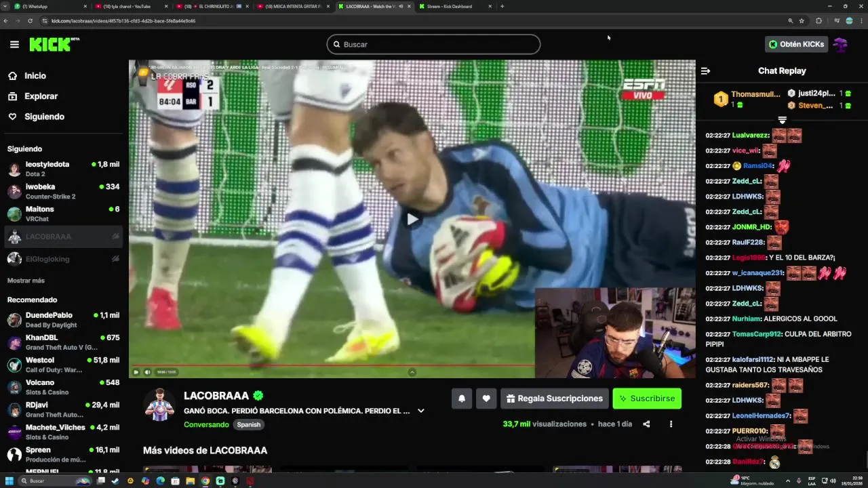The height and width of the screenshot is (488, 868).
Task: Open Westcol recommended channel
Action: pyautogui.click(x=63, y=365)
